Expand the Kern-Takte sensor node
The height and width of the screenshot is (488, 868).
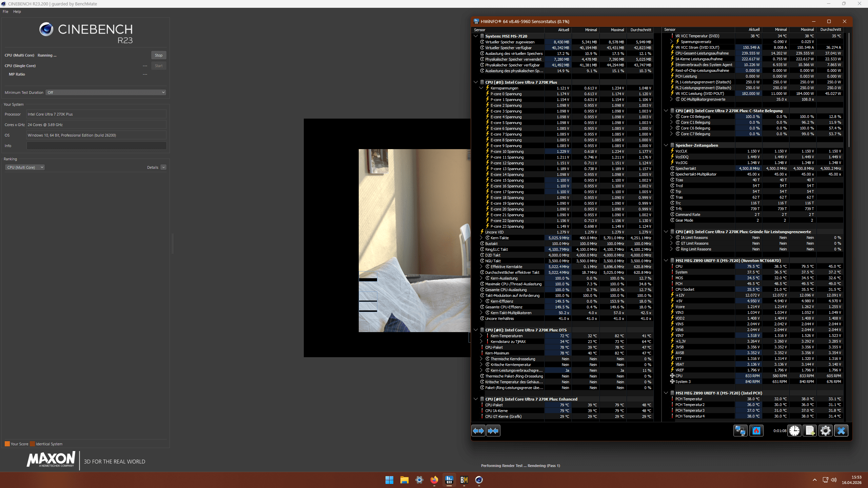(481, 238)
